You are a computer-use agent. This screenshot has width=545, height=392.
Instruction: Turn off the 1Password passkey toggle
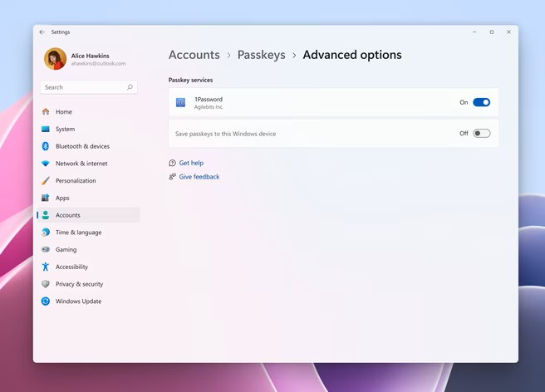(x=481, y=103)
